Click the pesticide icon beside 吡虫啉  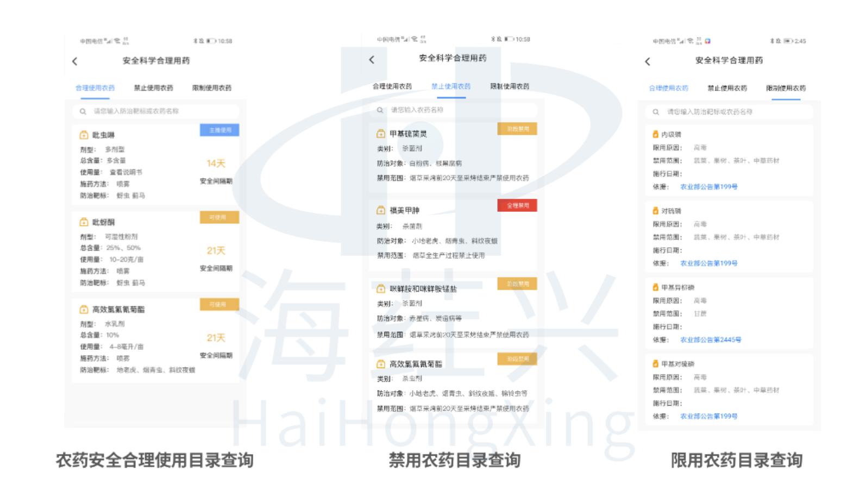pyautogui.click(x=84, y=135)
